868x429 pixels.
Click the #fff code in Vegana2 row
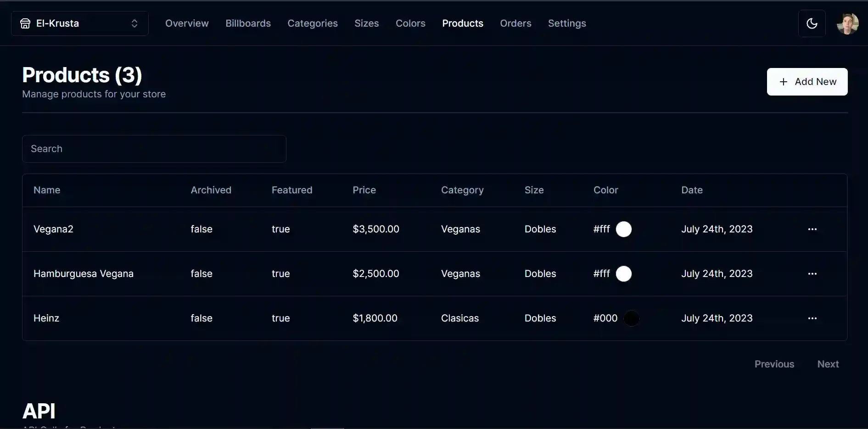point(602,229)
